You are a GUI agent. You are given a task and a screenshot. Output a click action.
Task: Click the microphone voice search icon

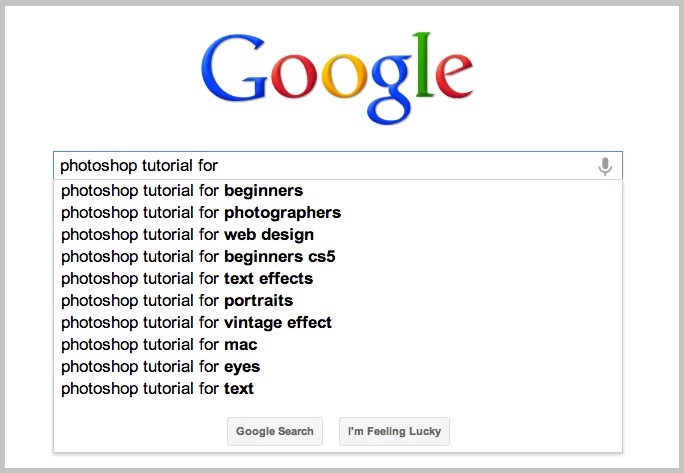[604, 166]
